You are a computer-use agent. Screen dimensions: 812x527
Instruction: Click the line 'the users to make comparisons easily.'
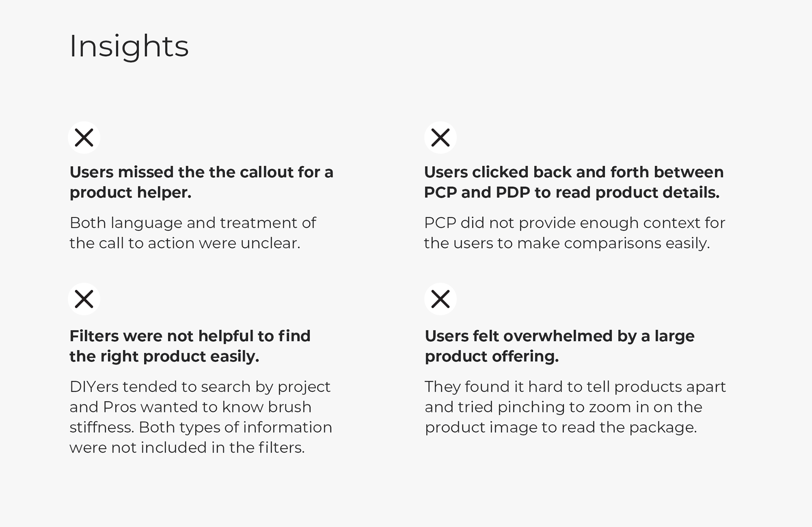coord(567,243)
